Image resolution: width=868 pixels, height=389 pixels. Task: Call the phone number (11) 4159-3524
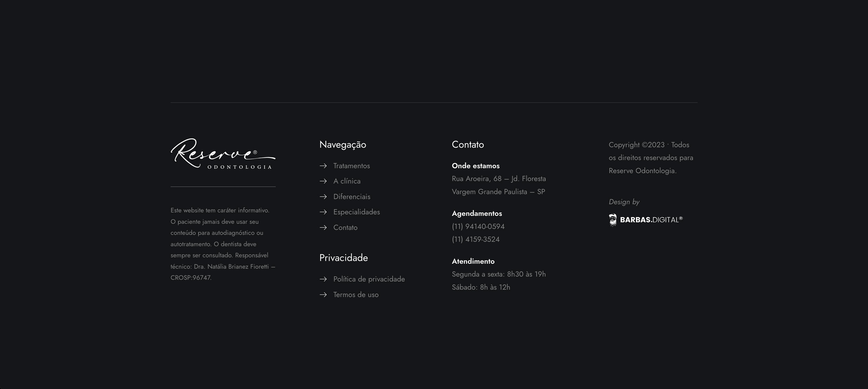pyautogui.click(x=475, y=239)
